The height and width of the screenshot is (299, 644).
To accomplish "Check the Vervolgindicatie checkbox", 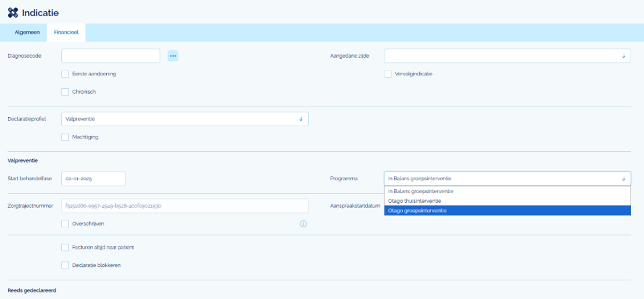I will [x=388, y=74].
